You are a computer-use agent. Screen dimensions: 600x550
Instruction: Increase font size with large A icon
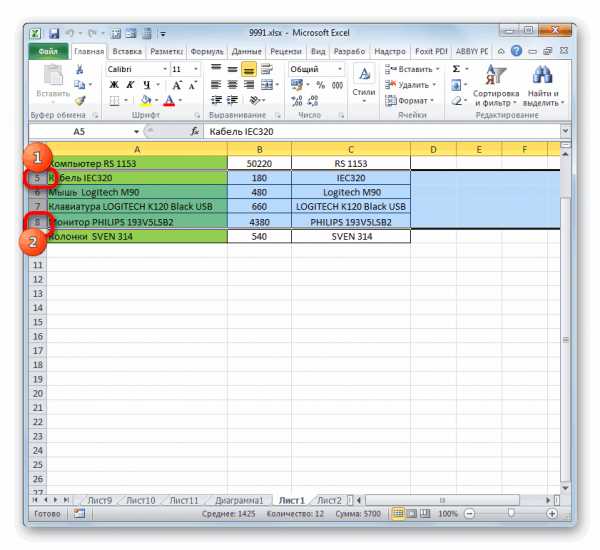177,85
